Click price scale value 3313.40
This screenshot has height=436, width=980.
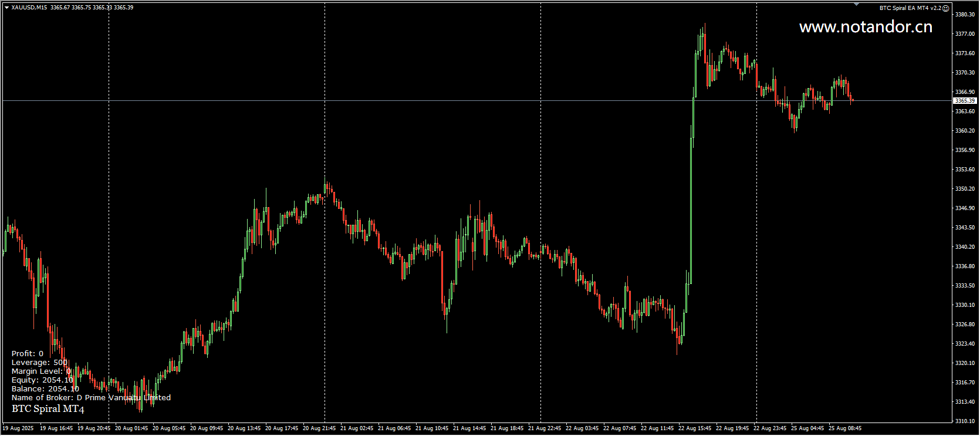[965, 402]
